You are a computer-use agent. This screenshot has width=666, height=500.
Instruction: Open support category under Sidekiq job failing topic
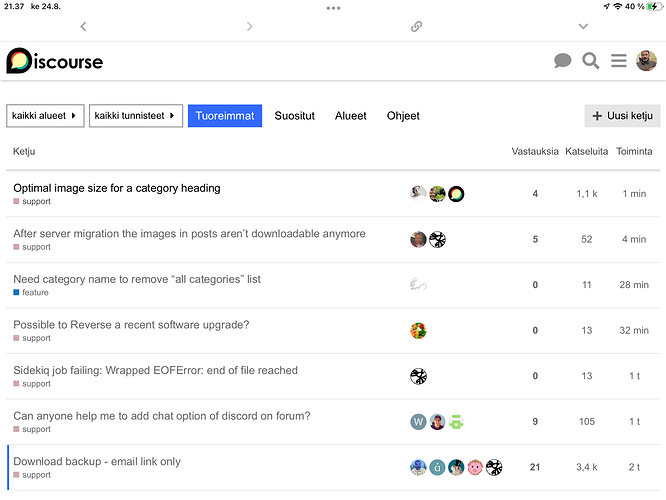point(32,384)
